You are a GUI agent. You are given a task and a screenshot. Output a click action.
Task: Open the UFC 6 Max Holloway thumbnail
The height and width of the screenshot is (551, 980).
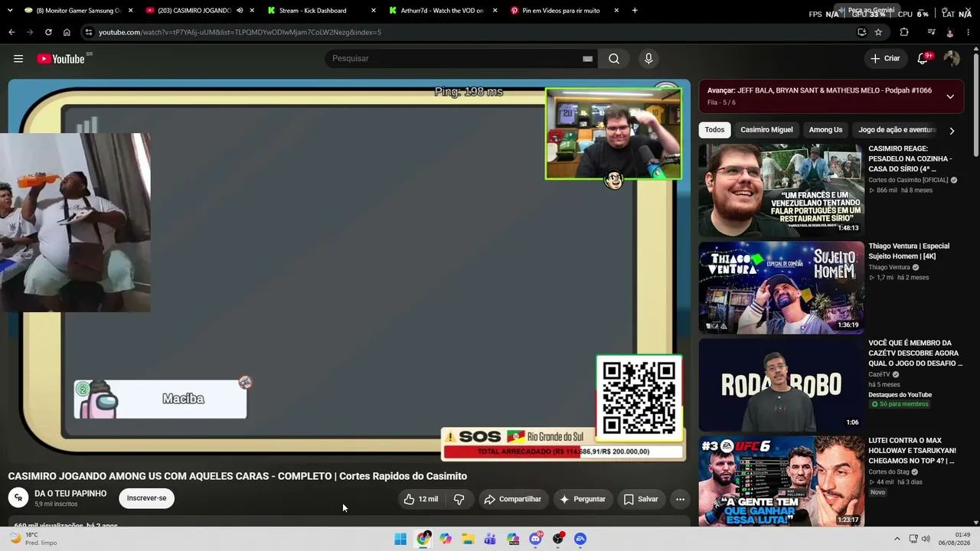781,481
